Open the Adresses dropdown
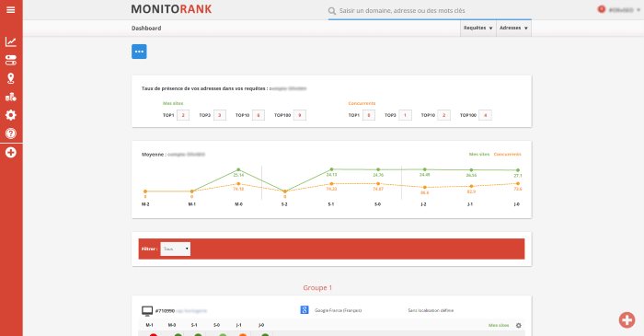This screenshot has width=644, height=336. pyautogui.click(x=513, y=28)
